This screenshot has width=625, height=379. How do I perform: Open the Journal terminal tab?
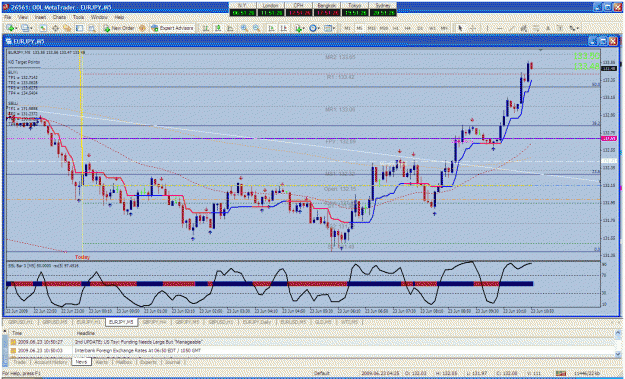pos(172,362)
